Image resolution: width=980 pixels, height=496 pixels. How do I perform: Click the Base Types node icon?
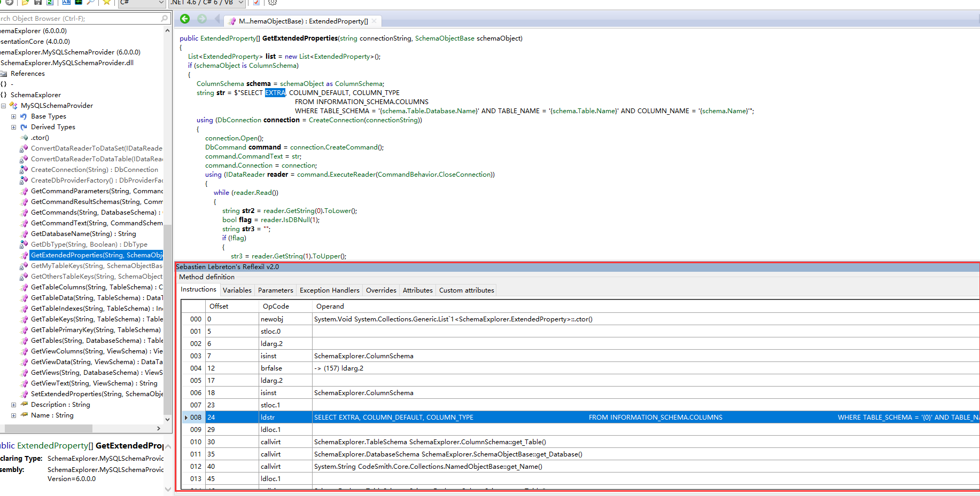coord(24,116)
